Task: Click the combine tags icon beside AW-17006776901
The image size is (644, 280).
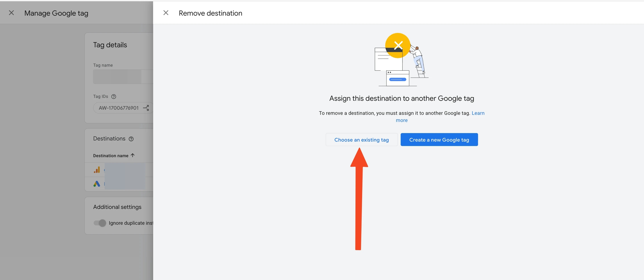Action: click(146, 108)
